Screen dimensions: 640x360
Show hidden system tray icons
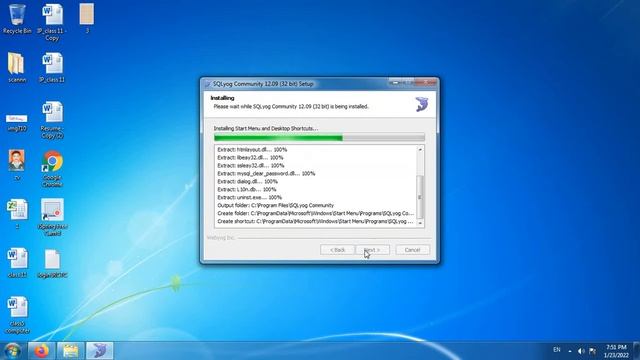click(x=570, y=351)
